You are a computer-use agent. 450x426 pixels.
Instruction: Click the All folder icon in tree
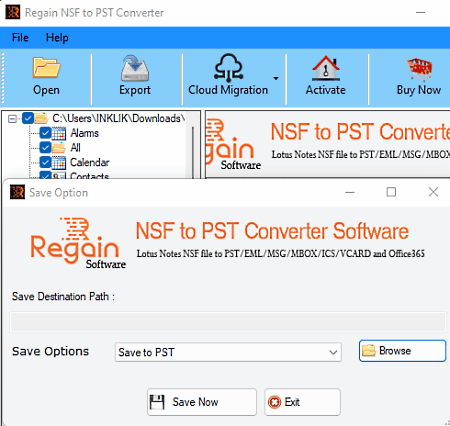[59, 148]
